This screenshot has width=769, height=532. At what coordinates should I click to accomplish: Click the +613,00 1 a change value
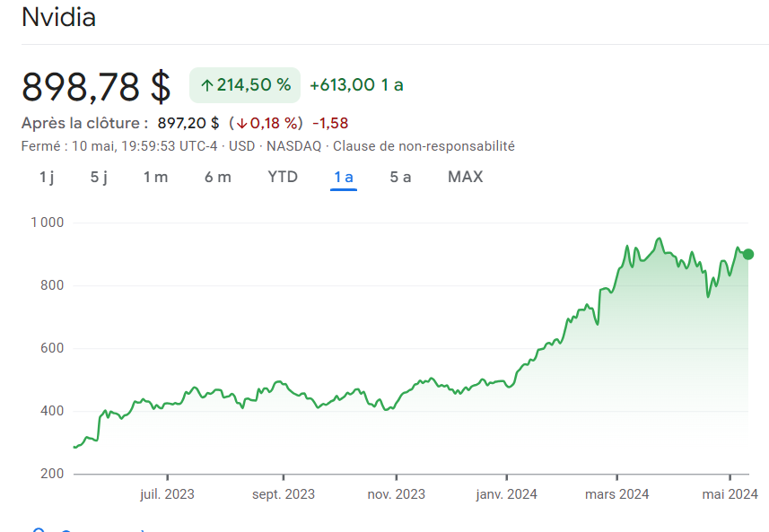pos(356,85)
